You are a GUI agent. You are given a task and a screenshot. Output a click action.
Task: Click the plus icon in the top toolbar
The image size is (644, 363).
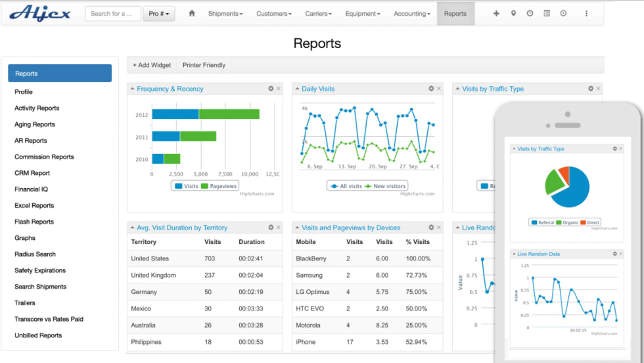point(496,14)
